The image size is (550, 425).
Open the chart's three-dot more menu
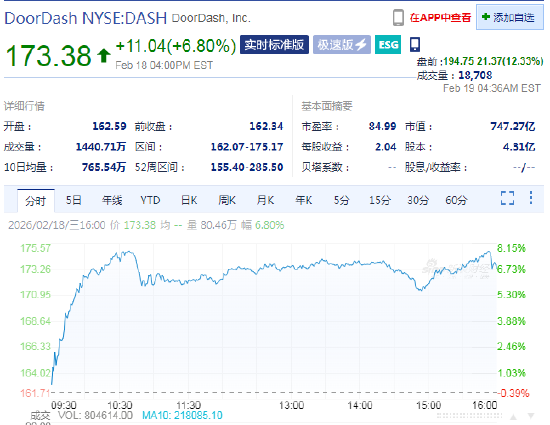(531, 198)
